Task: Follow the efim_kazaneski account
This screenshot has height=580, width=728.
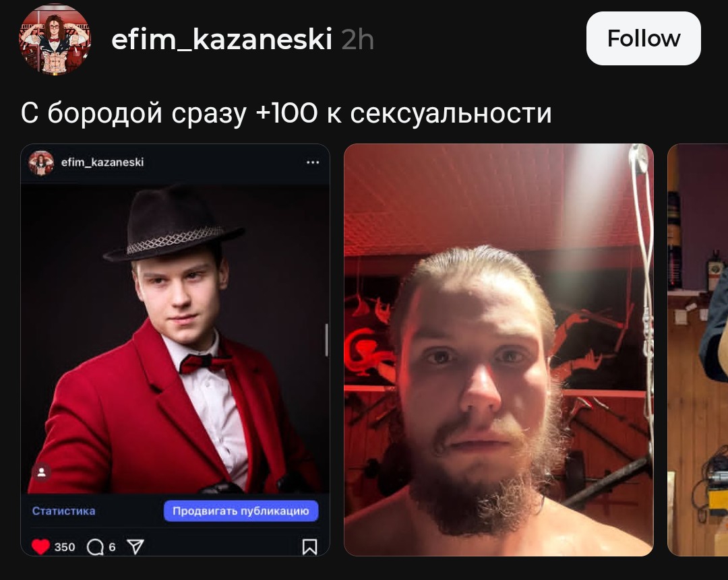Action: (x=644, y=38)
